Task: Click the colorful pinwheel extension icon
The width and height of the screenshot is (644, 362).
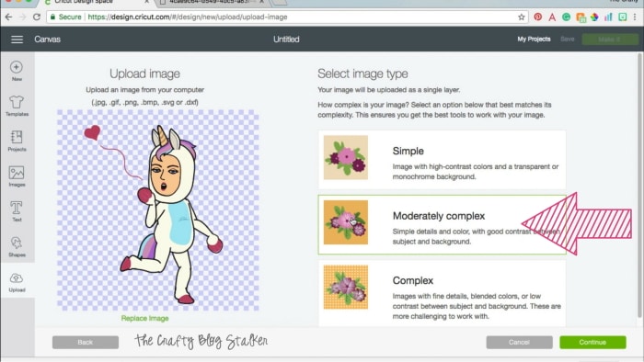Action: click(594, 17)
